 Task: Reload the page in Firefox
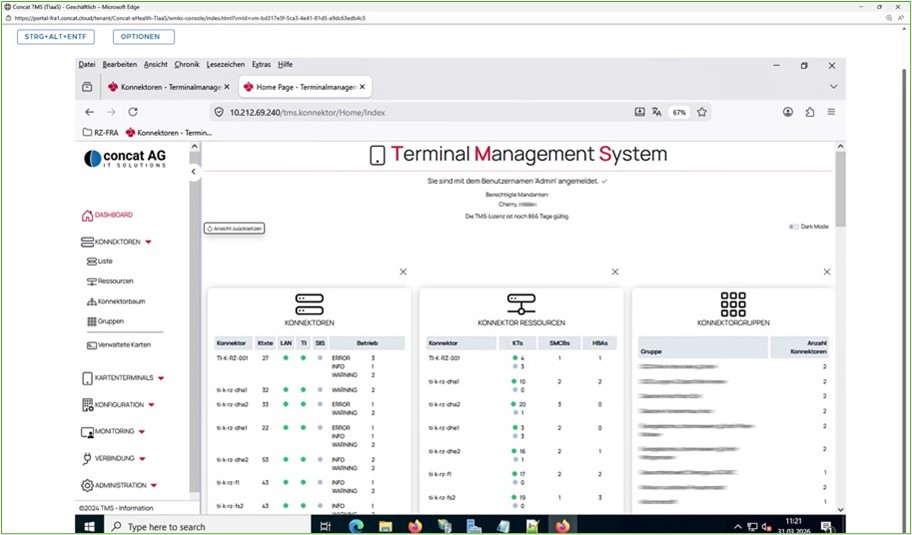click(132, 112)
